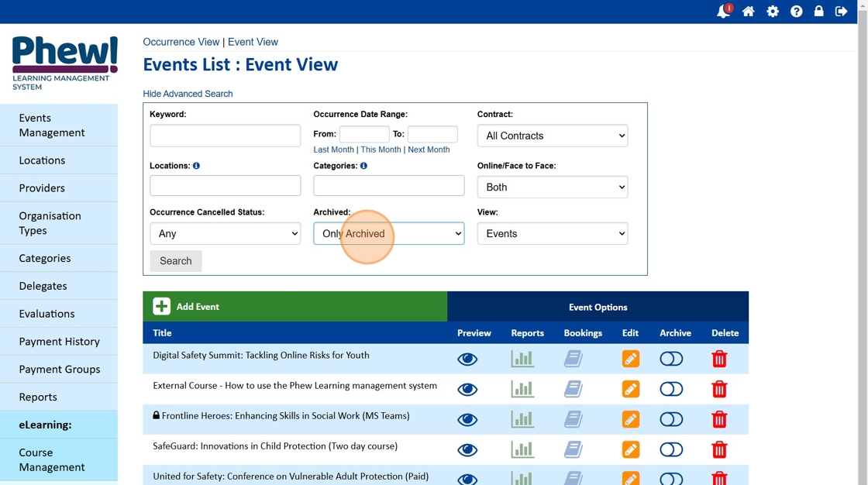Click the home icon in top bar
This screenshot has height=485, width=868.
coord(748,12)
